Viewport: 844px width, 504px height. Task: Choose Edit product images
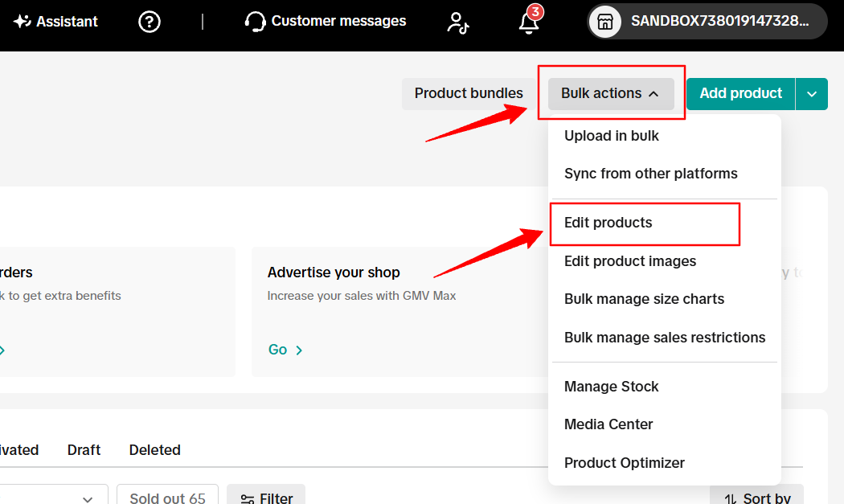tap(629, 261)
